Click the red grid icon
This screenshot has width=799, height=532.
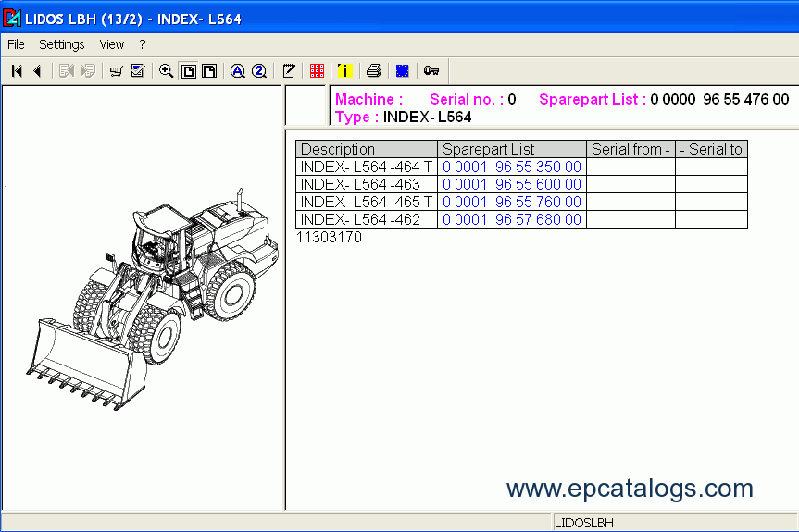coord(317,70)
